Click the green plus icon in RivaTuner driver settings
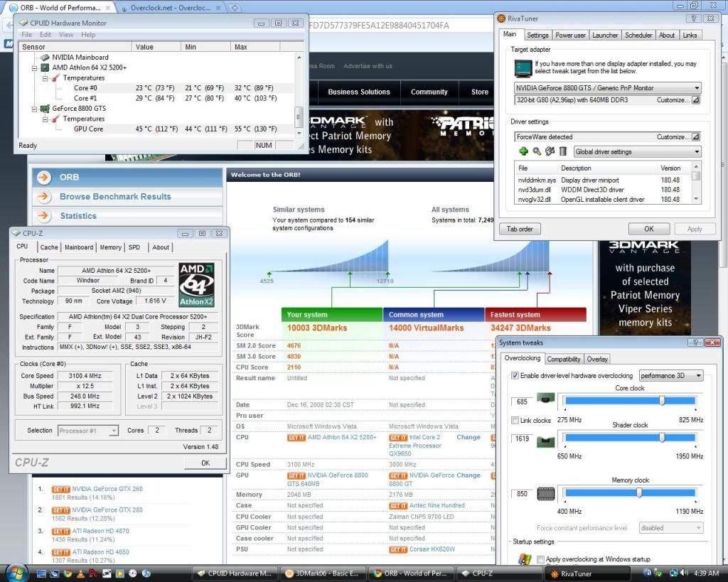The width and height of the screenshot is (728, 582). coord(523,151)
